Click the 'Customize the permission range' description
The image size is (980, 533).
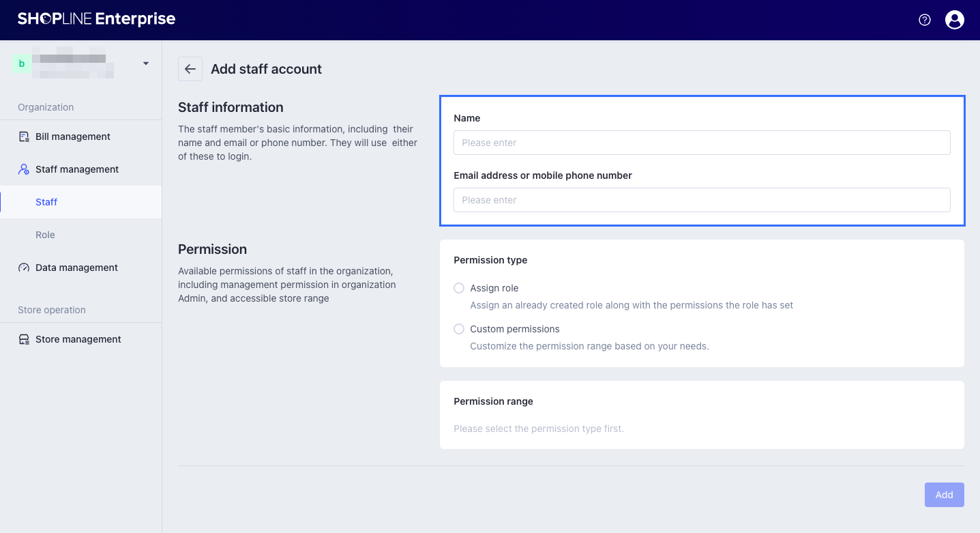click(x=589, y=346)
